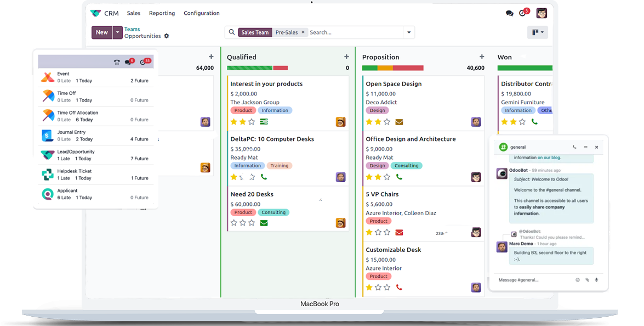644x326 pixels.
Task: Open the Sales menu
Action: pyautogui.click(x=134, y=13)
